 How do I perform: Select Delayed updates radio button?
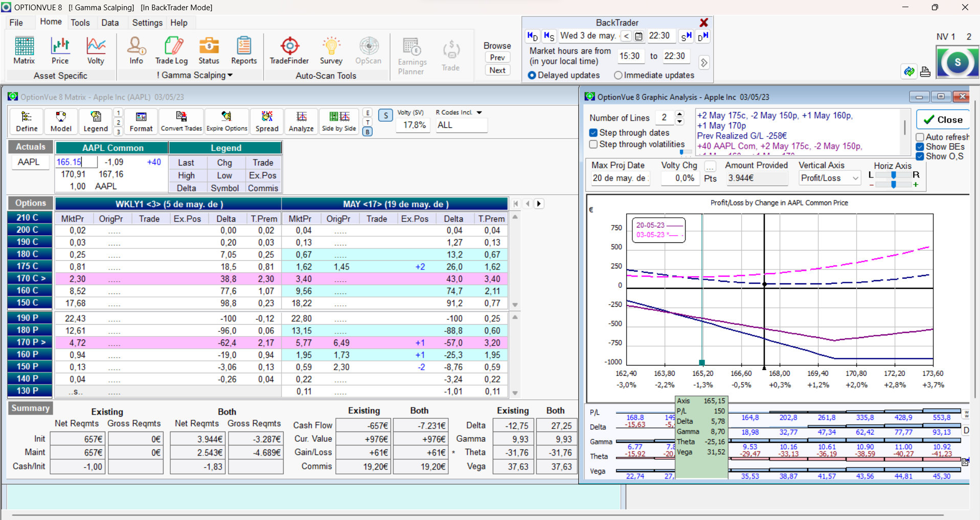click(x=532, y=75)
